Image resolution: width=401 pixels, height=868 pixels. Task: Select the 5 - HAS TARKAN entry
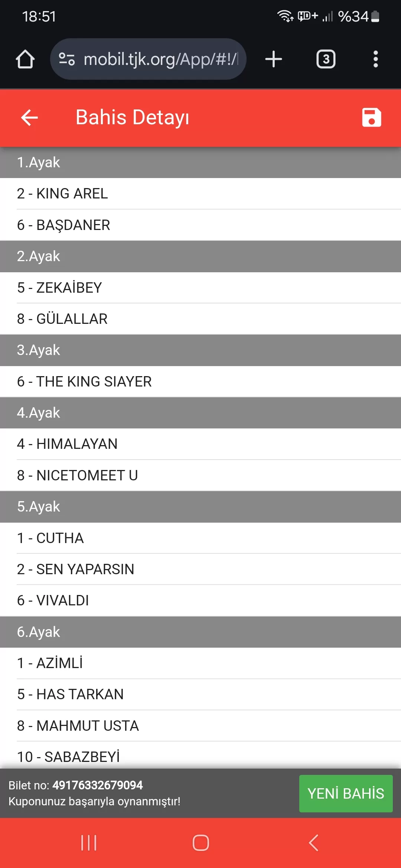(200, 694)
